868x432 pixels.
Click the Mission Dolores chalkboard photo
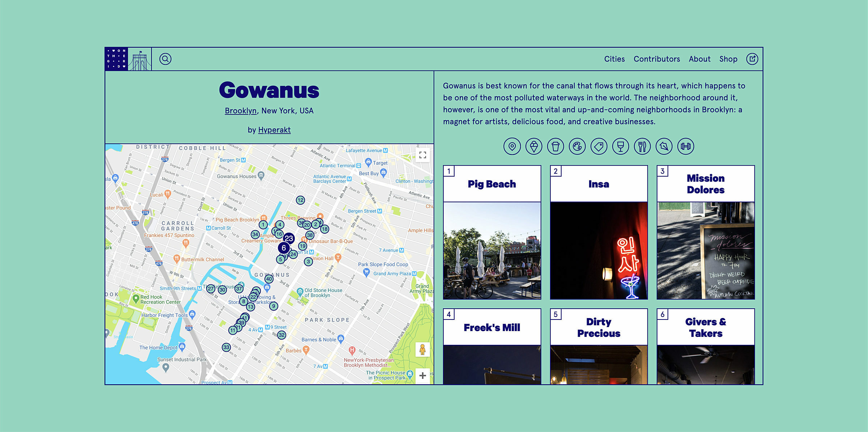(x=706, y=251)
